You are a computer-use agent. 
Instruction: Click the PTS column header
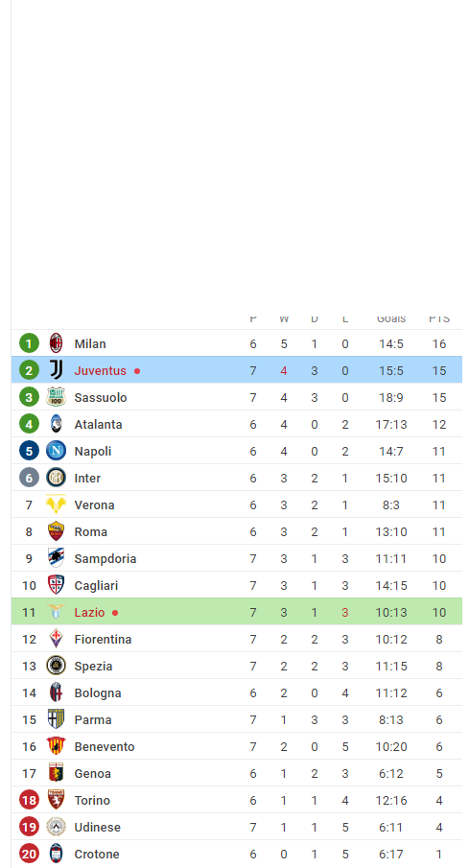(x=439, y=318)
